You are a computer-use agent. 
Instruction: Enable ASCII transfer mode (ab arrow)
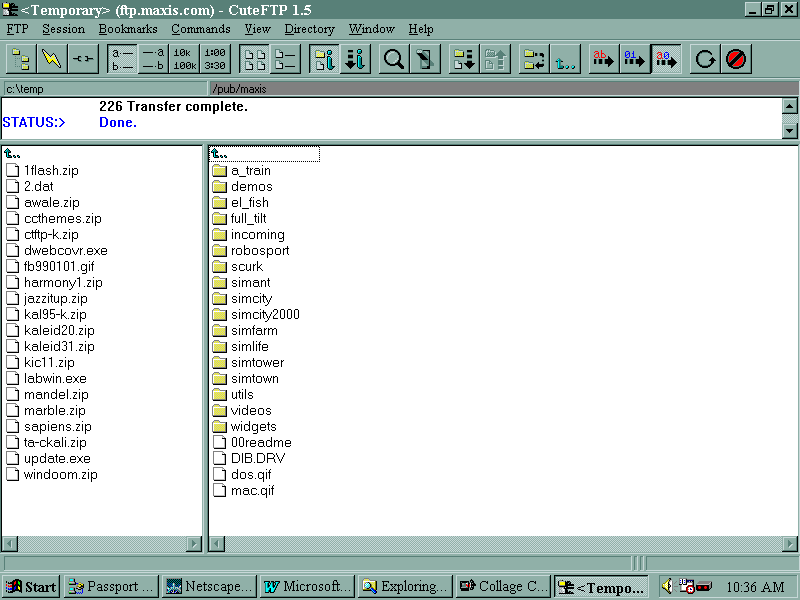[x=602, y=59]
